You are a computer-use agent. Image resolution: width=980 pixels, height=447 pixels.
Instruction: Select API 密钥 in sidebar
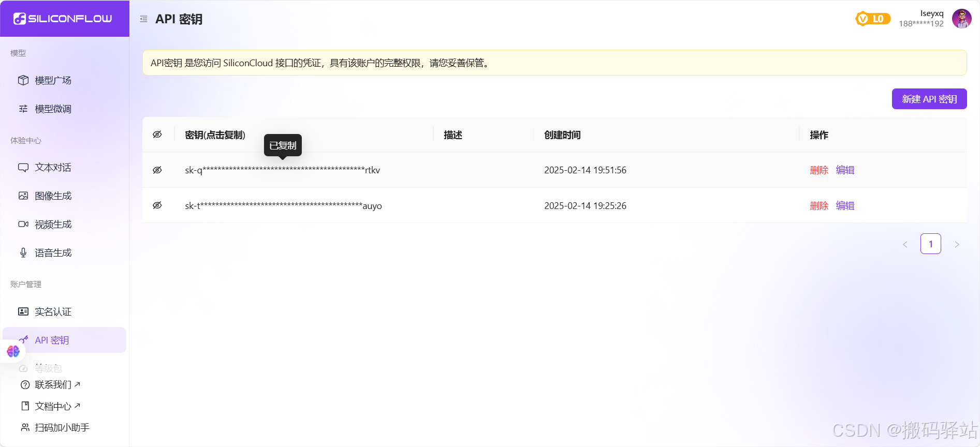coord(65,340)
